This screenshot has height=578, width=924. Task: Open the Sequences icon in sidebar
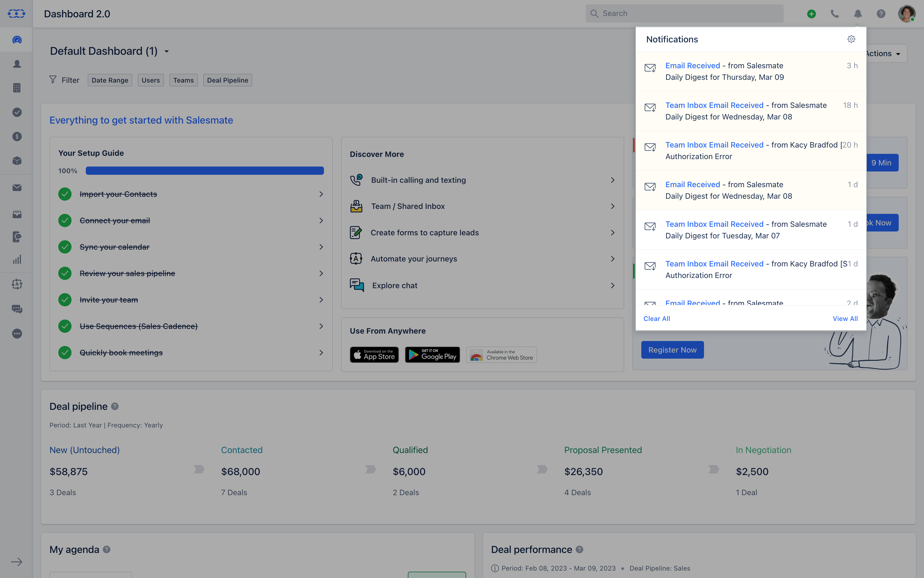pyautogui.click(x=17, y=237)
